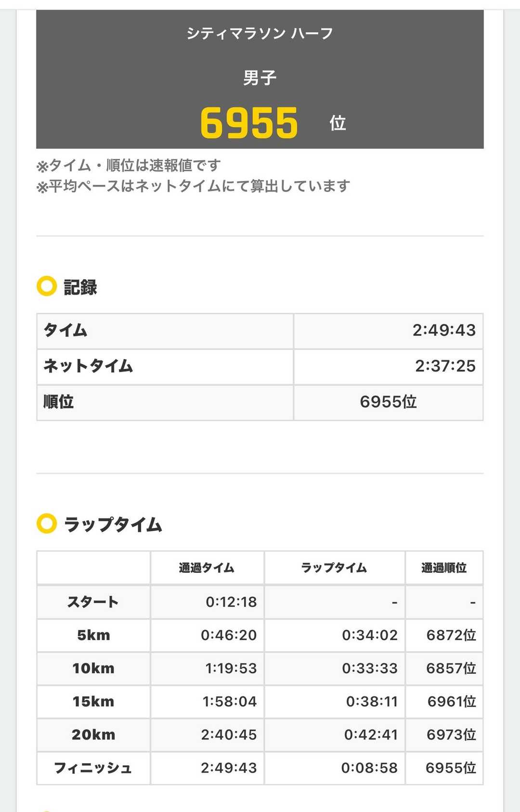Click the 5km row label
520x812 pixels.
coord(93,635)
